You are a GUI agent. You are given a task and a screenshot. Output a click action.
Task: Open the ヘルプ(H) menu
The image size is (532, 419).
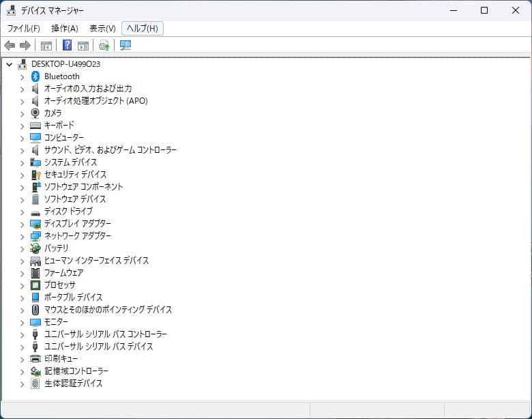pyautogui.click(x=143, y=29)
